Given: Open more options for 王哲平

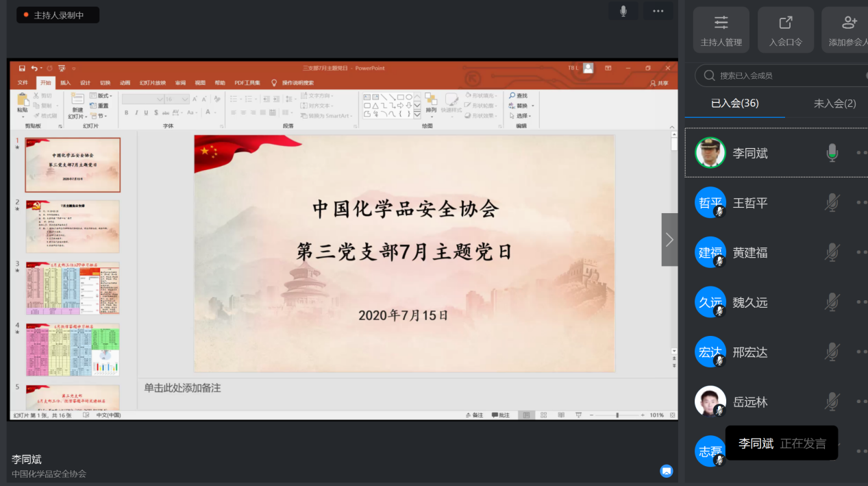Looking at the screenshot, I should tap(860, 203).
